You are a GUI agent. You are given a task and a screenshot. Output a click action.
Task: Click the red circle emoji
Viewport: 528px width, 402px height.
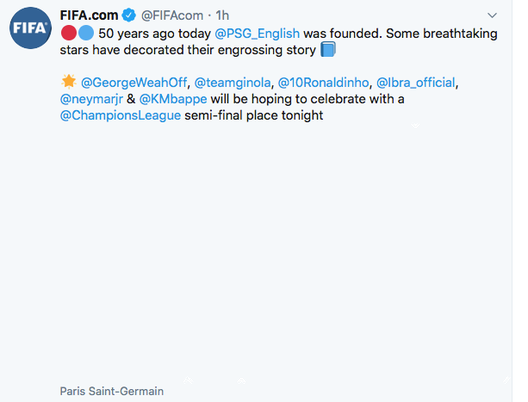coord(69,33)
